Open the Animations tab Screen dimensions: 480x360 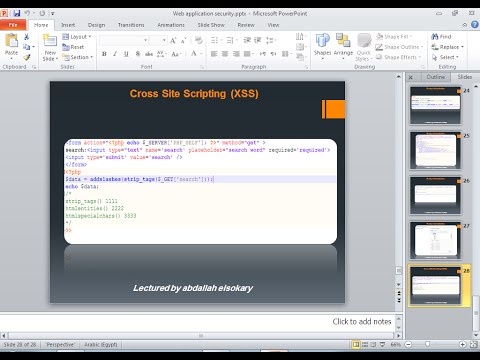click(171, 25)
